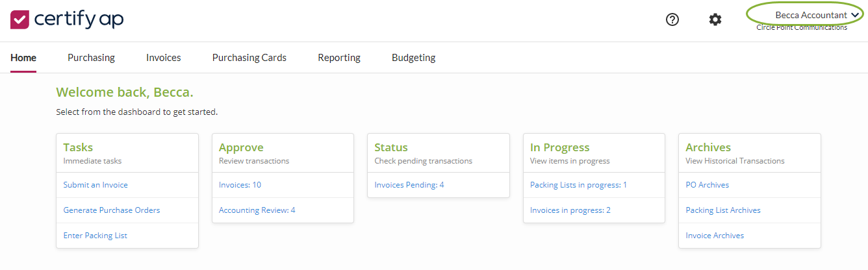Review the 10 invoices awaiting approval
The height and width of the screenshot is (270, 868).
click(x=240, y=185)
